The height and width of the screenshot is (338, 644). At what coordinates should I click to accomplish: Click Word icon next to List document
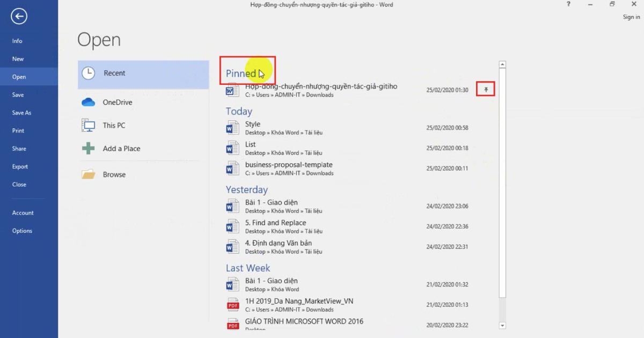(x=232, y=148)
